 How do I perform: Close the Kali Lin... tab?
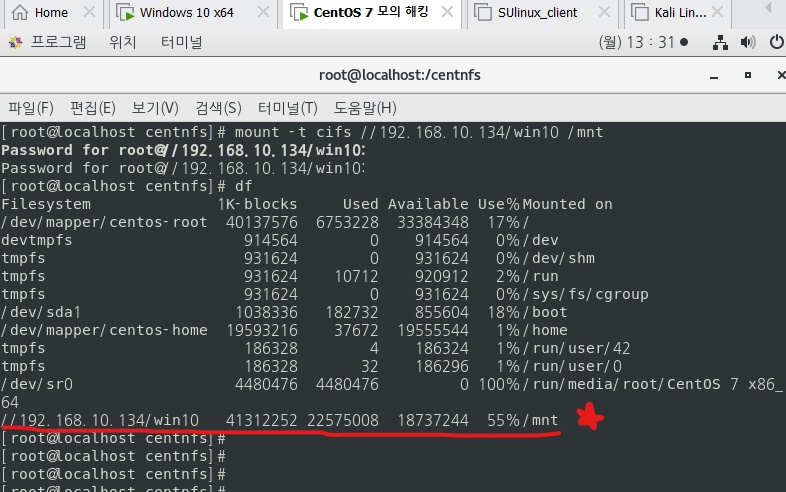click(x=718, y=12)
